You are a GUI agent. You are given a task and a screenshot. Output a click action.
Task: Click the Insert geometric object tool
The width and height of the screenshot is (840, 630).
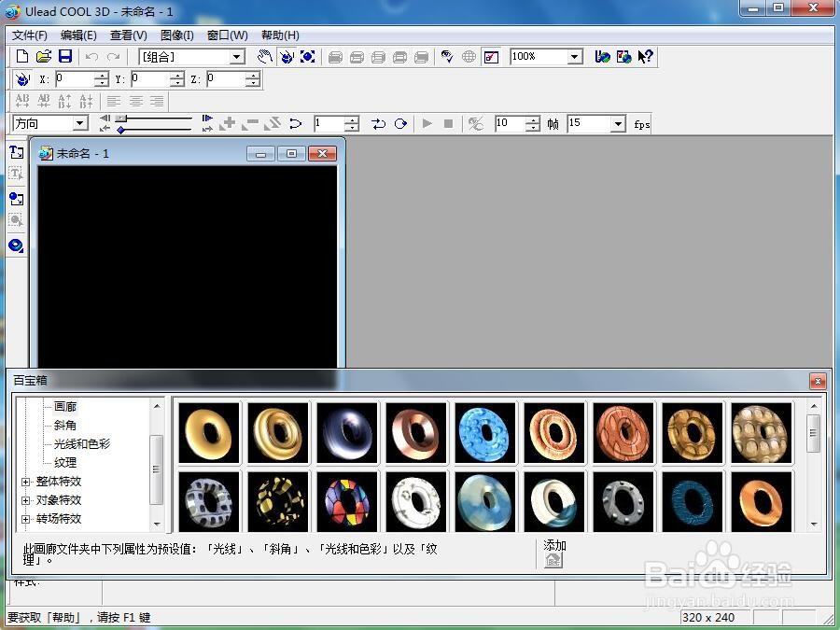point(16,245)
